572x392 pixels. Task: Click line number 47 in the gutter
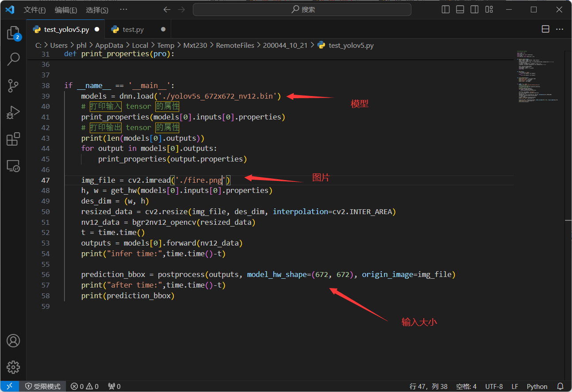[x=46, y=180]
